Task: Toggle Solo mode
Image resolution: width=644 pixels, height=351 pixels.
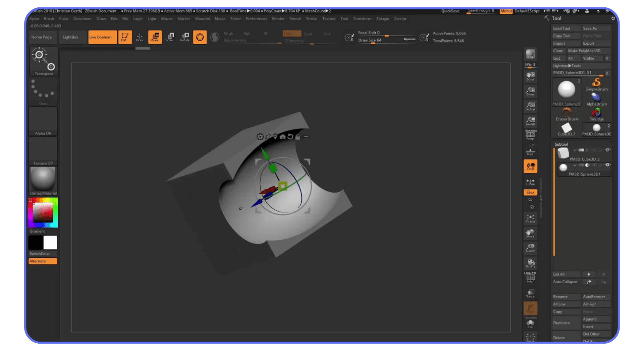Action: tap(530, 324)
